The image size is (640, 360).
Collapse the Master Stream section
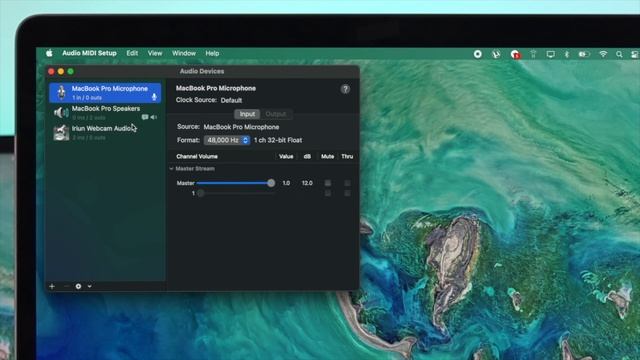click(171, 169)
